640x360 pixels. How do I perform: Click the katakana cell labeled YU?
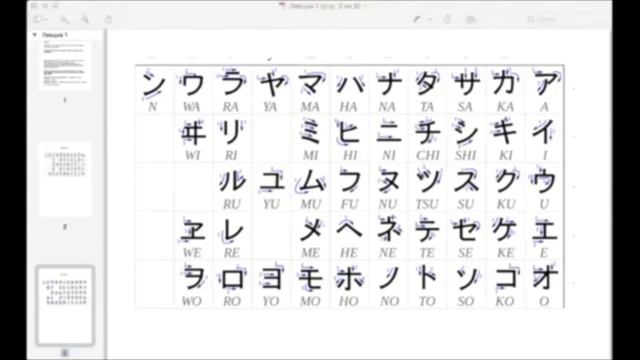tap(271, 187)
